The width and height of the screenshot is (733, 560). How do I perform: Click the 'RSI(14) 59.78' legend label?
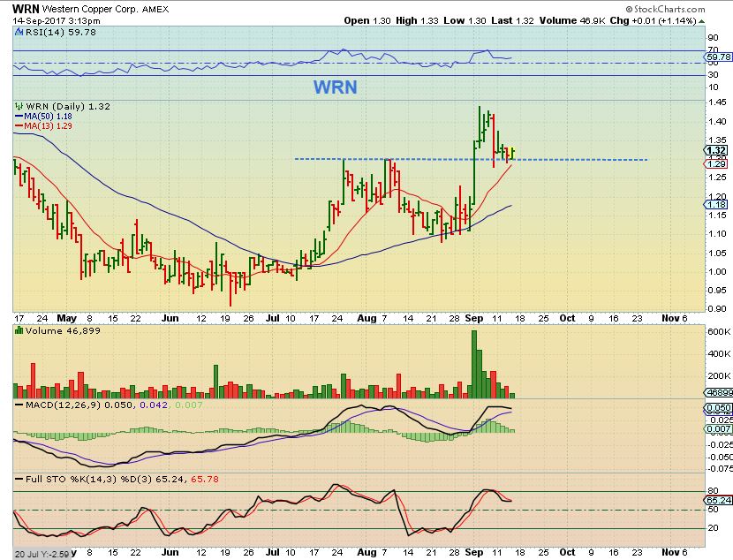pyautogui.click(x=61, y=33)
